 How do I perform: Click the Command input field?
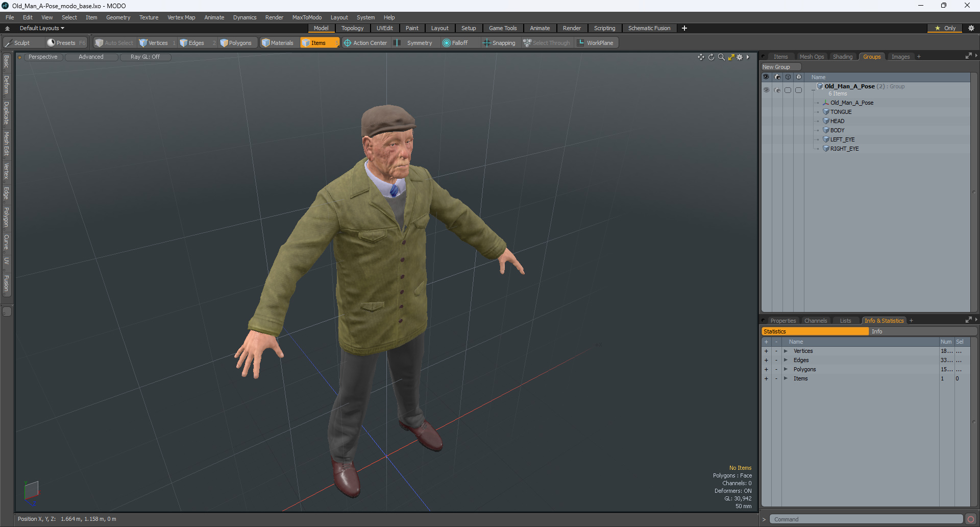click(x=866, y=519)
